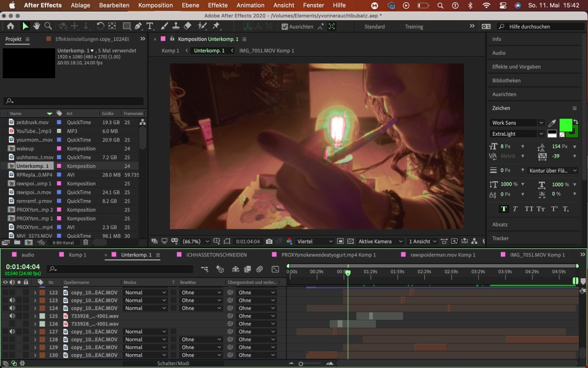Select the Zoom magnifier tool
This screenshot has height=368, width=588.
click(x=48, y=26)
